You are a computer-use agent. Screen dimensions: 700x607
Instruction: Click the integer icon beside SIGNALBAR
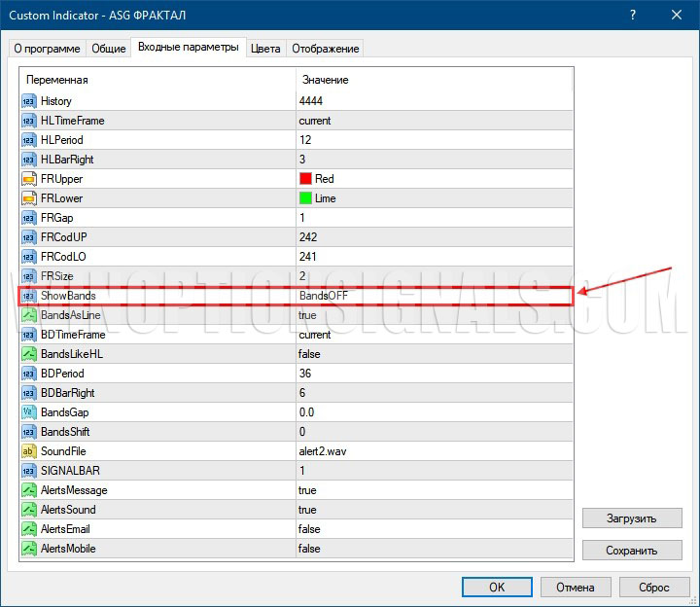click(29, 471)
